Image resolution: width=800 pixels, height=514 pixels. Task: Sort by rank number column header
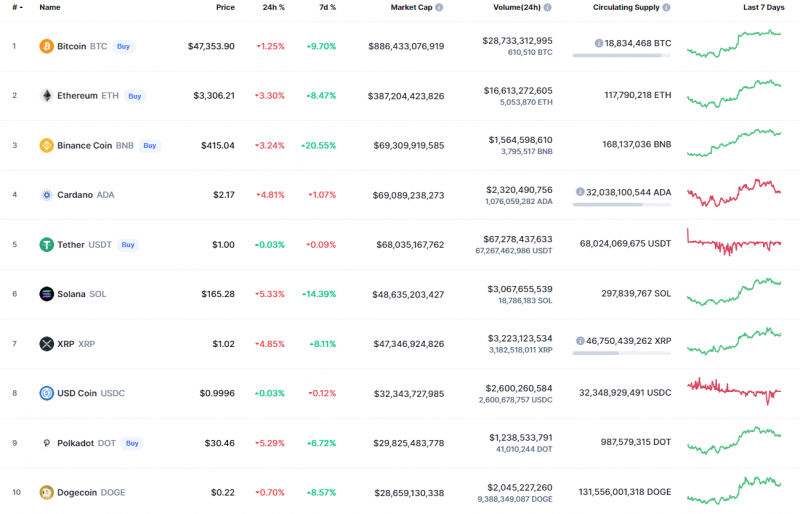point(17,7)
